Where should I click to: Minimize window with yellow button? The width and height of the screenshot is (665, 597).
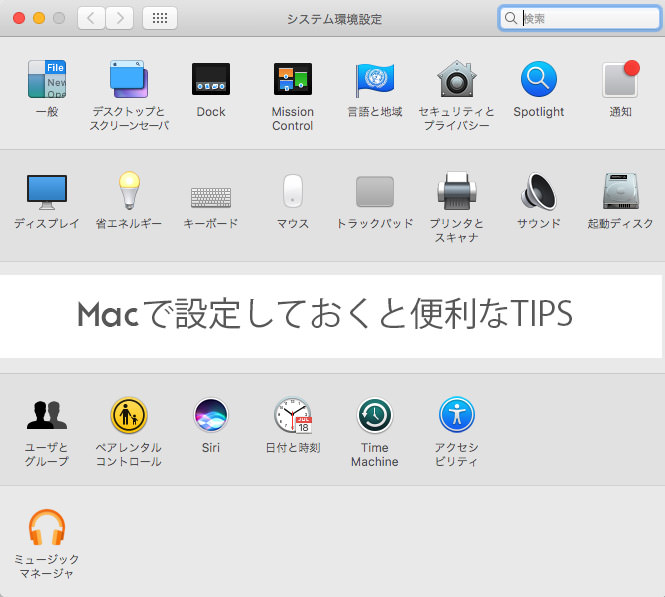click(x=39, y=18)
